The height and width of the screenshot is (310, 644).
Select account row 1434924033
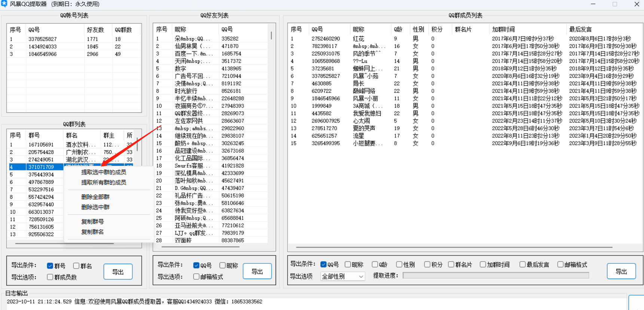(74, 46)
